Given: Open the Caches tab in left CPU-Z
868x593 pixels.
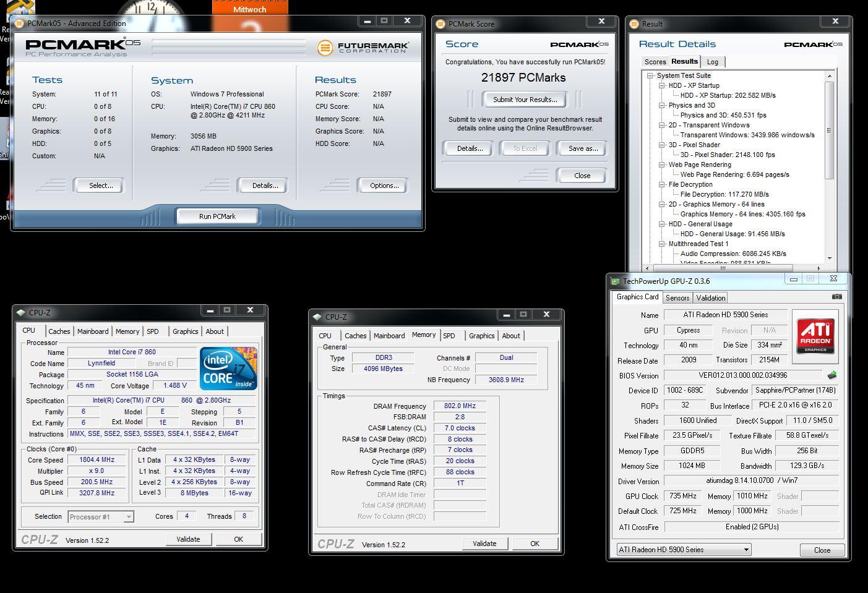Looking at the screenshot, I should point(59,331).
